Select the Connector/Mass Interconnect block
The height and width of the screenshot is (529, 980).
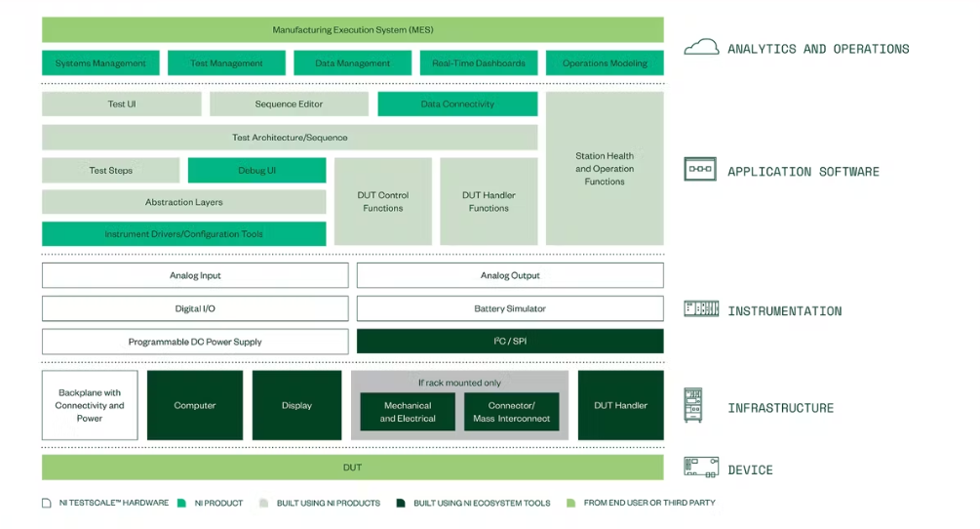pos(511,412)
